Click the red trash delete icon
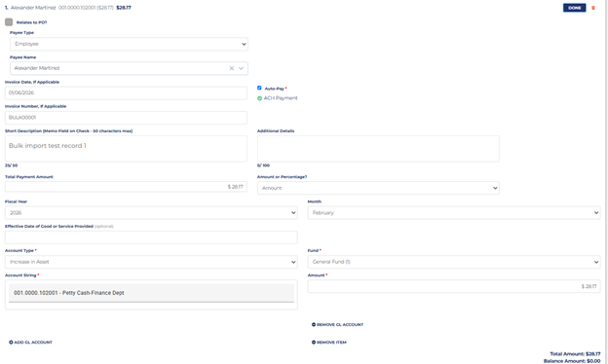The height and width of the screenshot is (364, 608). coord(592,8)
